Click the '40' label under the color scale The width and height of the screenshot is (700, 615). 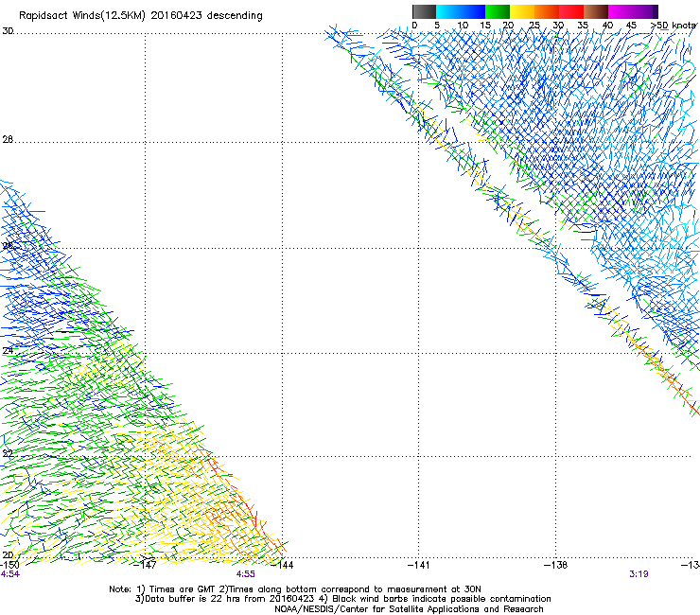click(x=607, y=26)
